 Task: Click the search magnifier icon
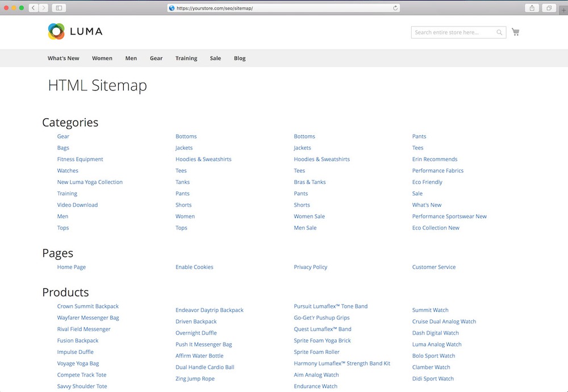499,32
